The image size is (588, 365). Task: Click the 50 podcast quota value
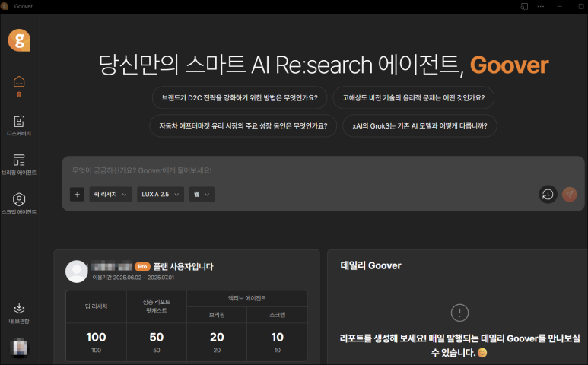(x=157, y=338)
